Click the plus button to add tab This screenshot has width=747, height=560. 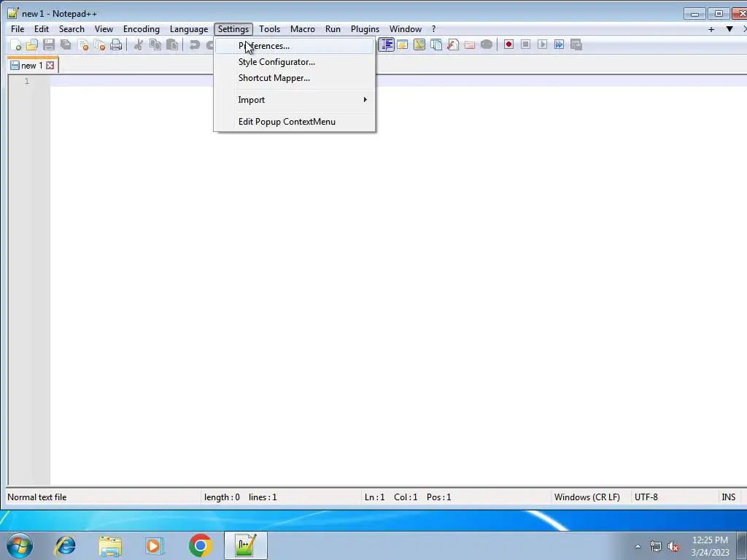711,29
